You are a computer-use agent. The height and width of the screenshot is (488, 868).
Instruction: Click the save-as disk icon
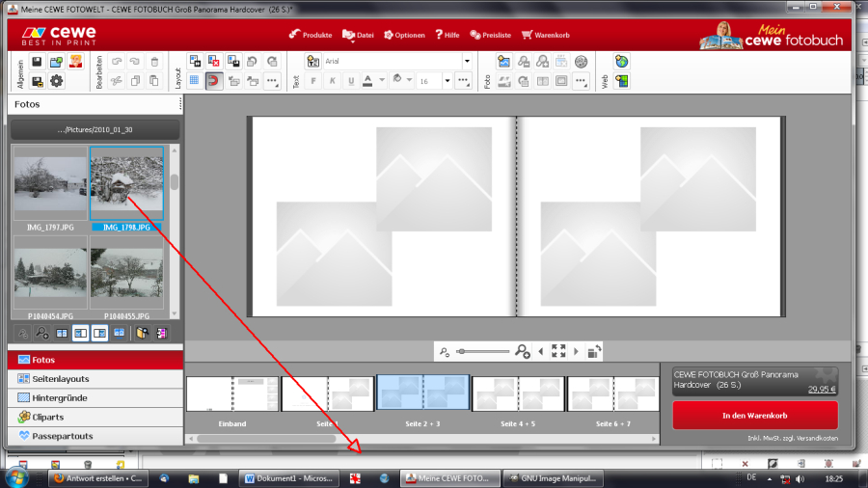(37, 81)
